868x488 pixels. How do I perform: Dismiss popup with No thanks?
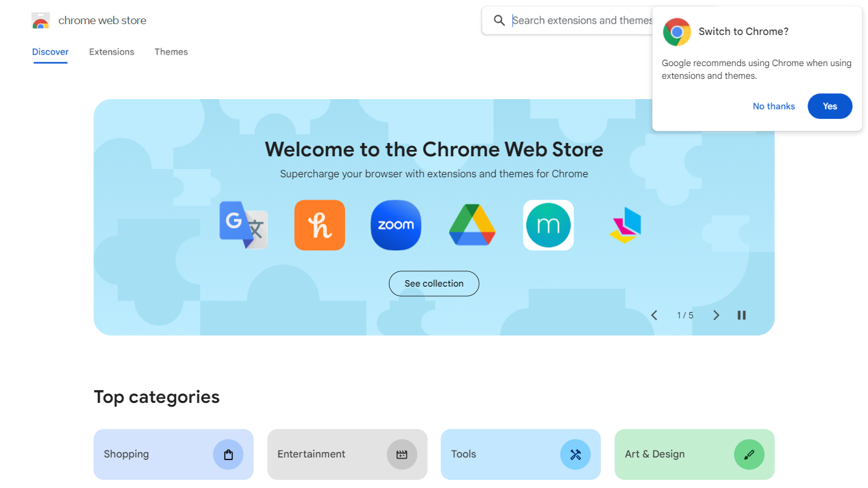pos(774,106)
